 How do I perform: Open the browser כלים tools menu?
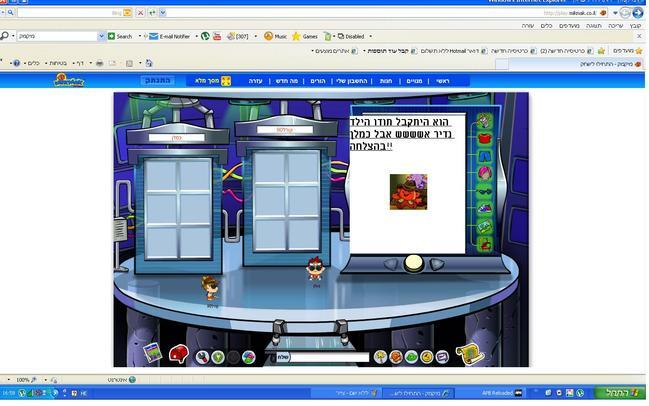[546, 26]
